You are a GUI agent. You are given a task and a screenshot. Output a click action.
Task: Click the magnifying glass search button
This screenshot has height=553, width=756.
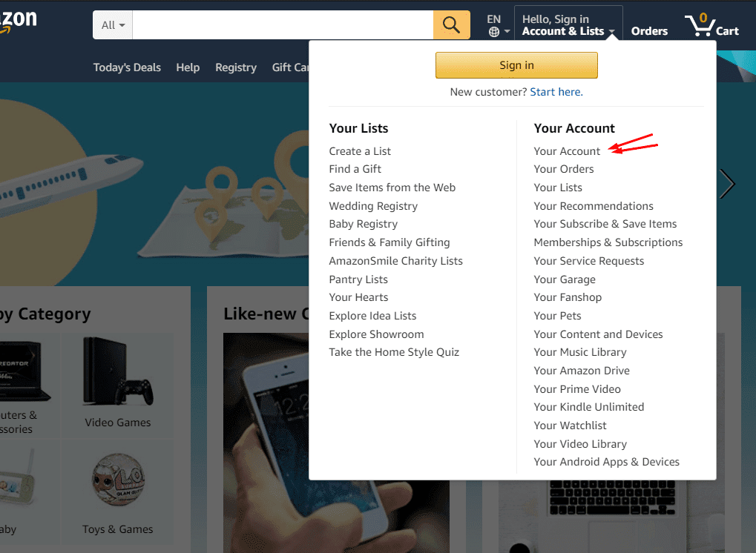click(451, 24)
